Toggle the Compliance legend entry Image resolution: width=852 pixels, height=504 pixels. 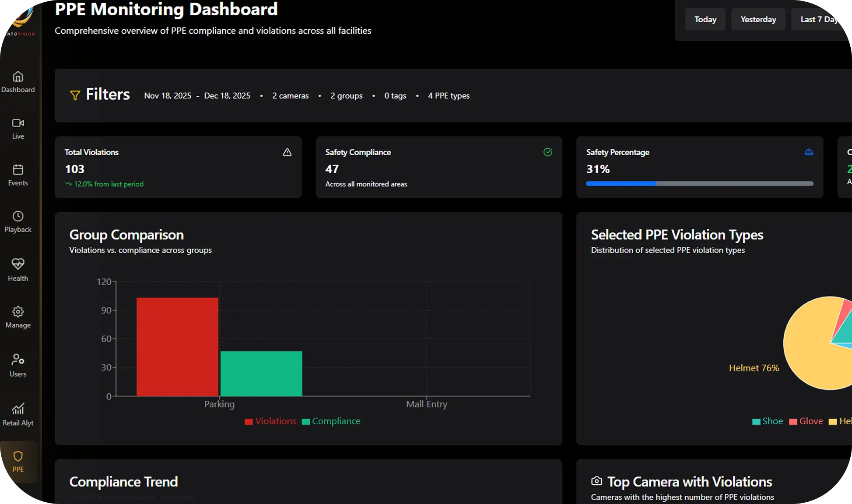click(331, 421)
